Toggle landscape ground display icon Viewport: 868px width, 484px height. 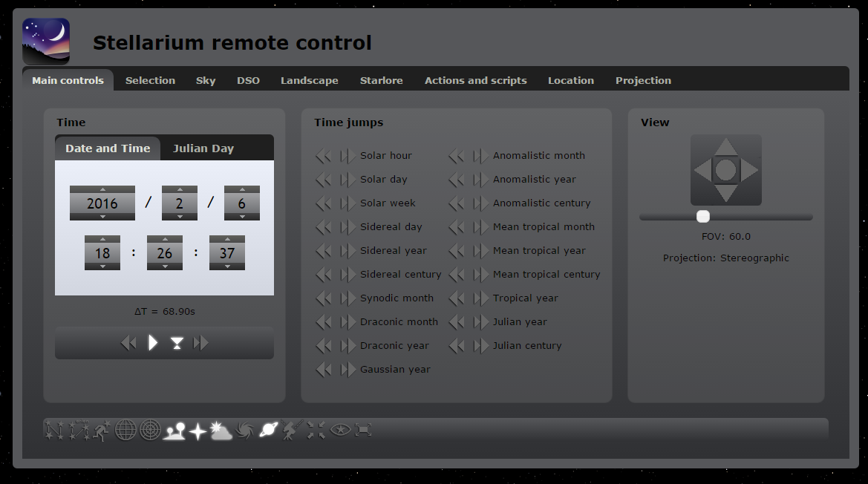click(174, 430)
